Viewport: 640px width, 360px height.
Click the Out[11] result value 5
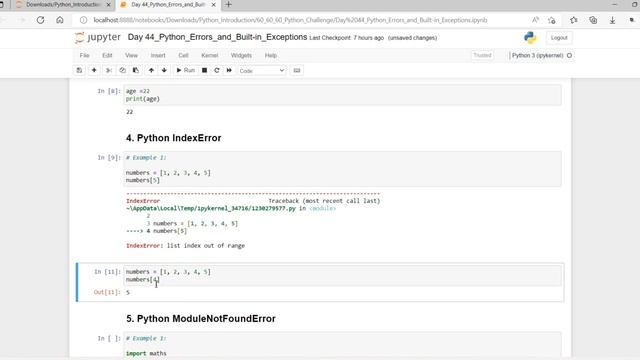point(128,292)
